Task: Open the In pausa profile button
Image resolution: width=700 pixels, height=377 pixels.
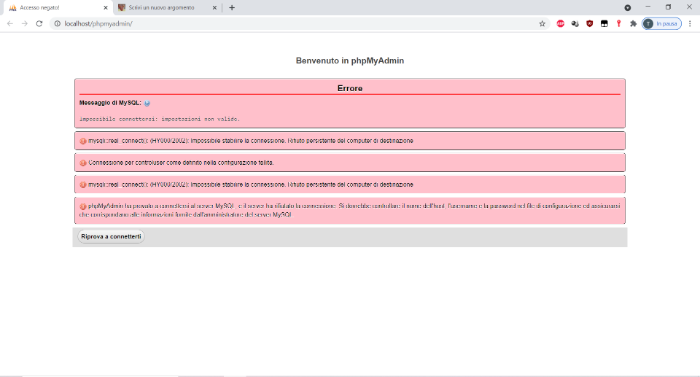Action: pos(662,24)
